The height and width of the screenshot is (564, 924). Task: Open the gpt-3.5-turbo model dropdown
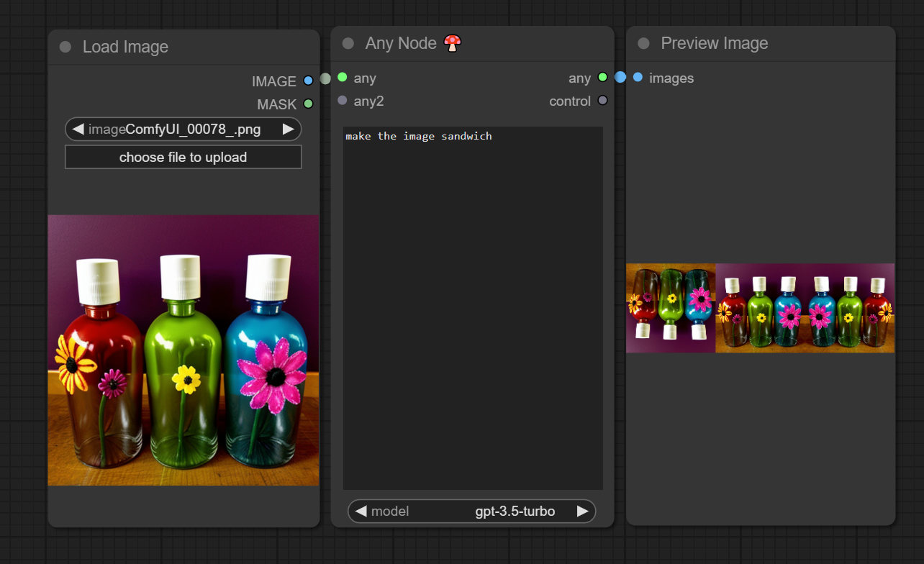pyautogui.click(x=471, y=511)
